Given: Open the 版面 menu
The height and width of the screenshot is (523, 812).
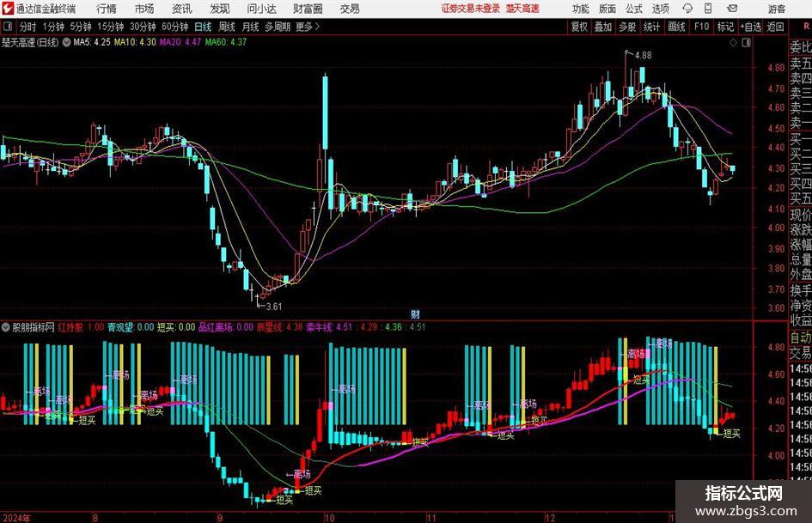Looking at the screenshot, I should (607, 9).
